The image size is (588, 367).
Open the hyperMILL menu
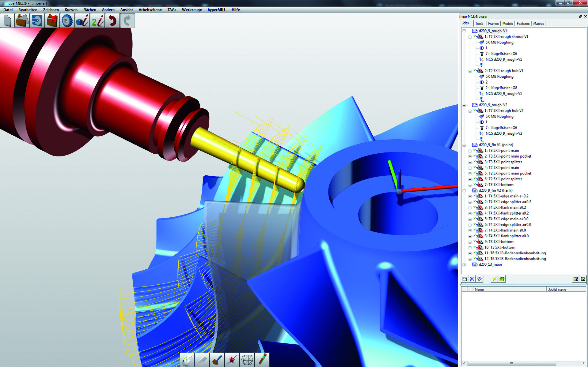click(x=217, y=10)
